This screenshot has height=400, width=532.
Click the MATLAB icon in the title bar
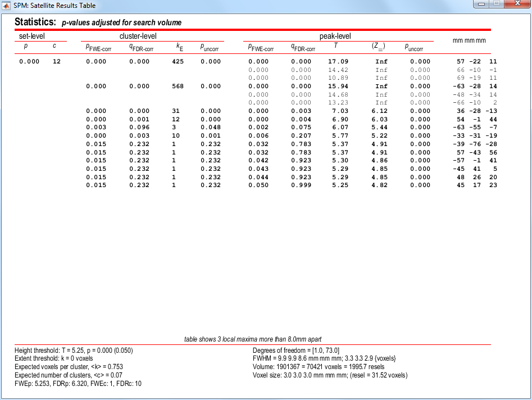tap(7, 5)
